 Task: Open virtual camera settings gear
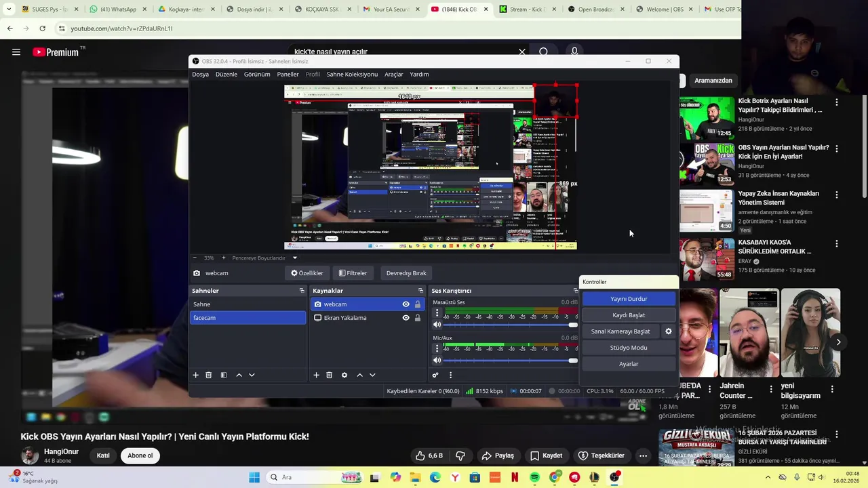[668, 331]
